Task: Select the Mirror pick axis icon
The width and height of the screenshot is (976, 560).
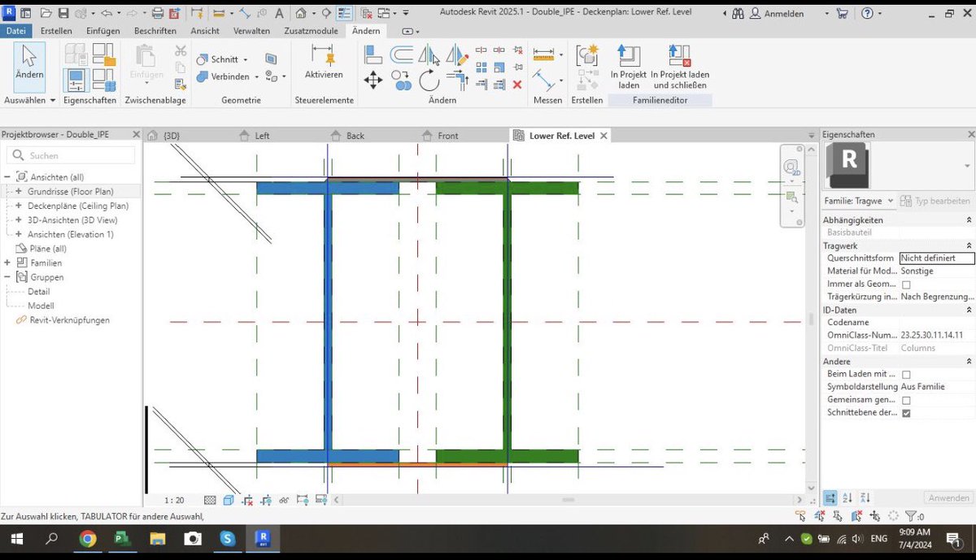Action: (x=429, y=55)
